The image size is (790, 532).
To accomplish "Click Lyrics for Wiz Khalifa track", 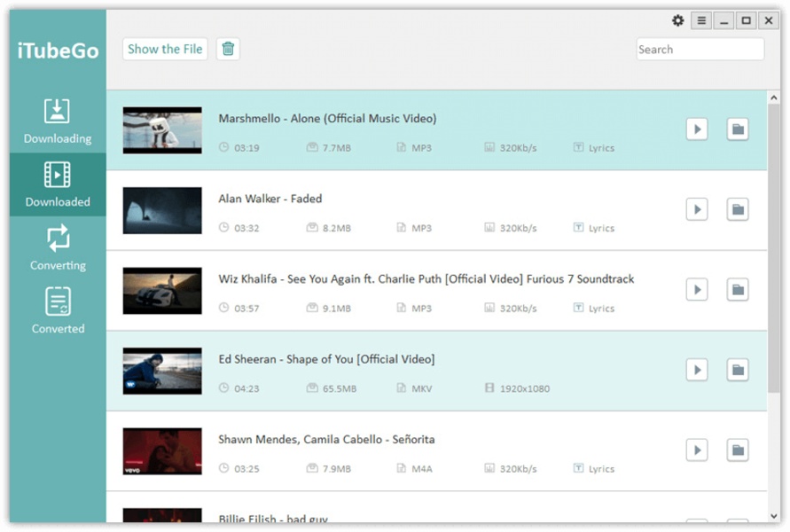I will [x=601, y=309].
